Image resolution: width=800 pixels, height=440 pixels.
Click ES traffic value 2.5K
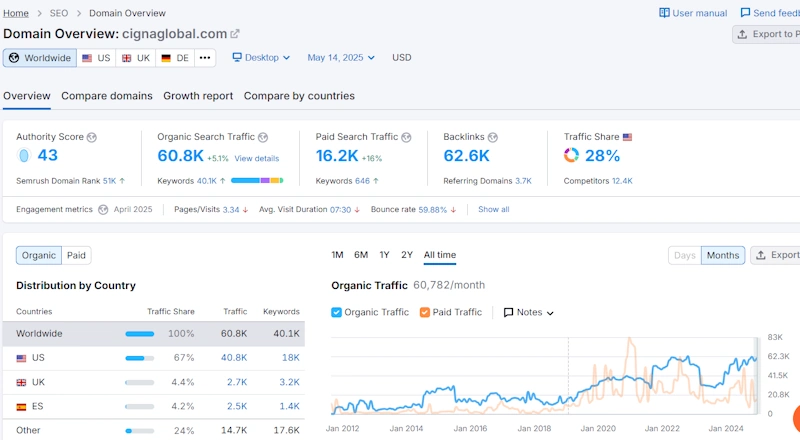[237, 406]
